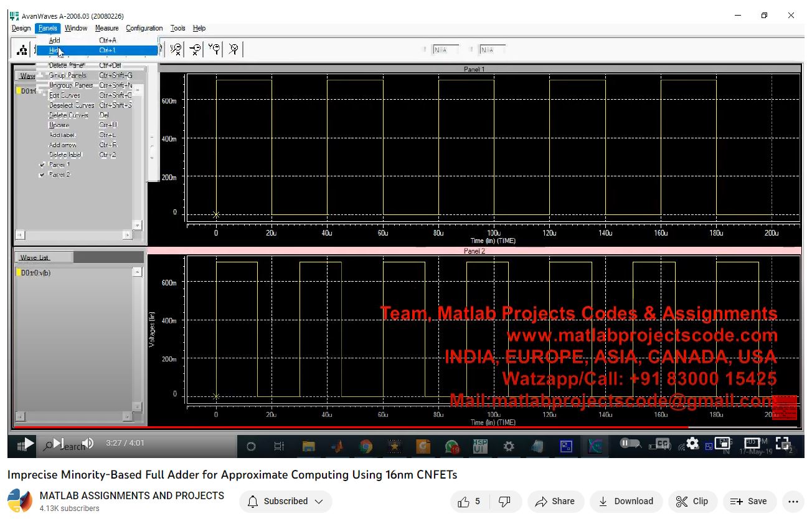Click the Y-axis zoom magnifier icon

coord(214,49)
